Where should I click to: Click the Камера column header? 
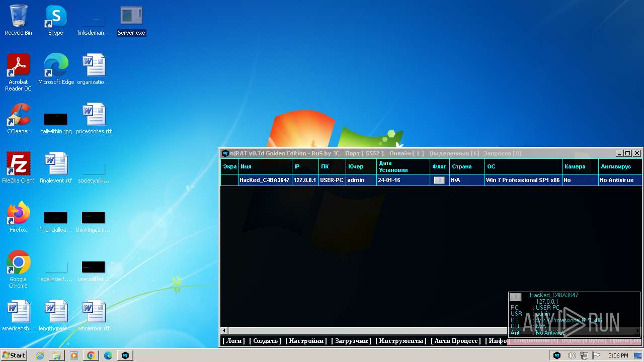tap(580, 166)
